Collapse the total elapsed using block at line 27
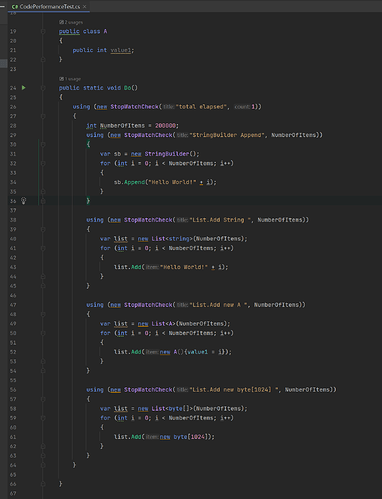382x499 pixels. [x=43, y=116]
